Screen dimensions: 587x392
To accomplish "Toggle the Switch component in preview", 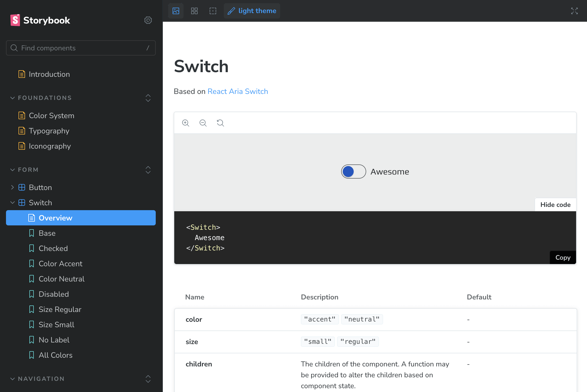I will (x=353, y=171).
